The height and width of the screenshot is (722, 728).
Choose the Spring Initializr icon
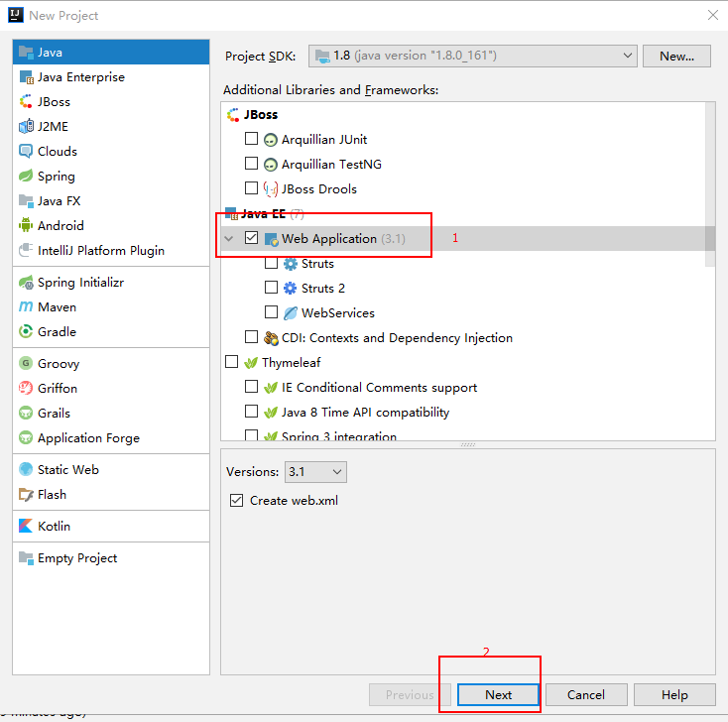26,283
